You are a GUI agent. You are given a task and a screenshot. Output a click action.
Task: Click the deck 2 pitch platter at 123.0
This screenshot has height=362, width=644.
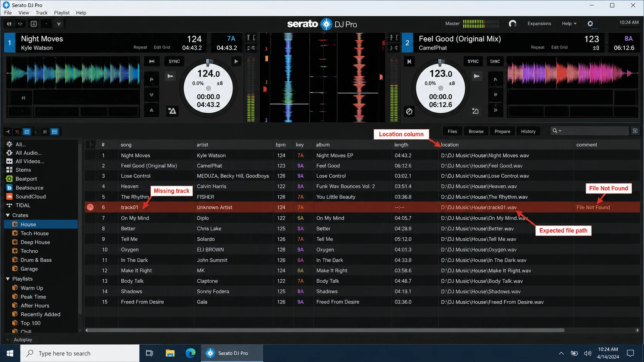tap(441, 89)
